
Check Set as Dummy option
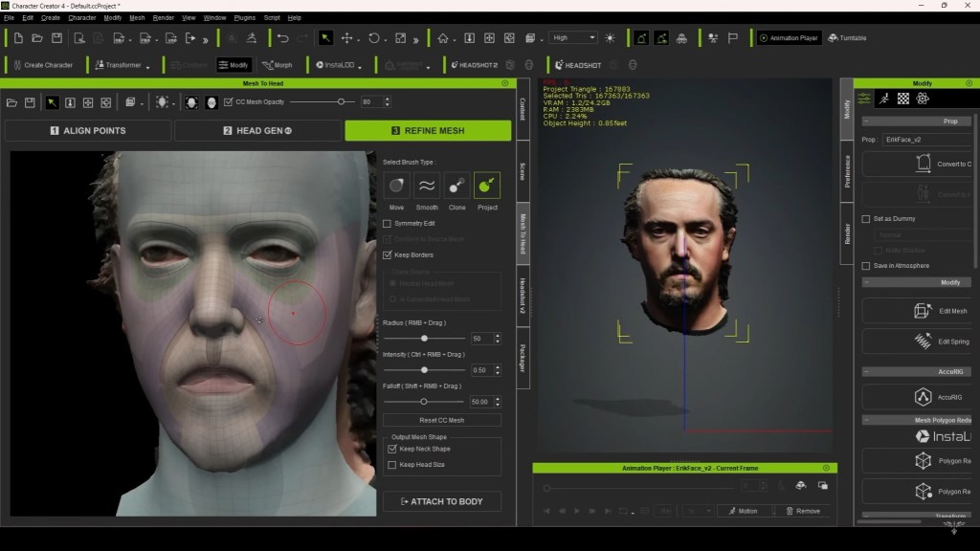[x=865, y=219]
